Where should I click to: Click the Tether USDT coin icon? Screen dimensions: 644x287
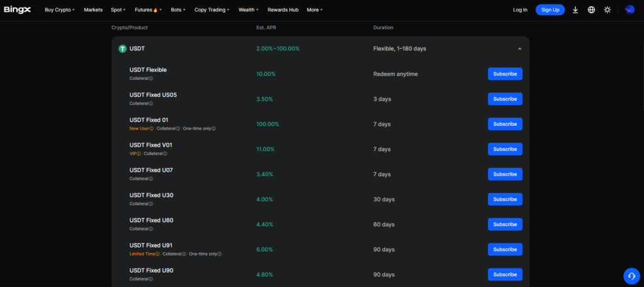(x=123, y=48)
